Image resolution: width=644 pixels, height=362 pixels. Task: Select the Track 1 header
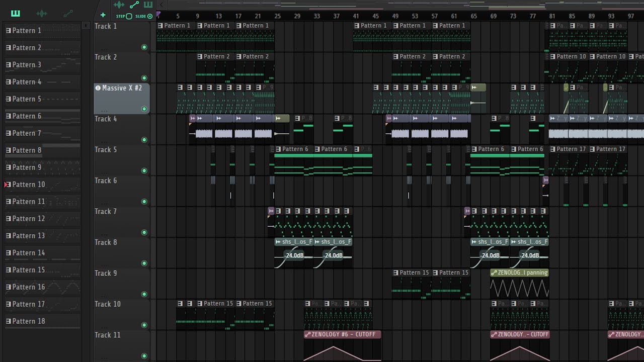pos(121,37)
